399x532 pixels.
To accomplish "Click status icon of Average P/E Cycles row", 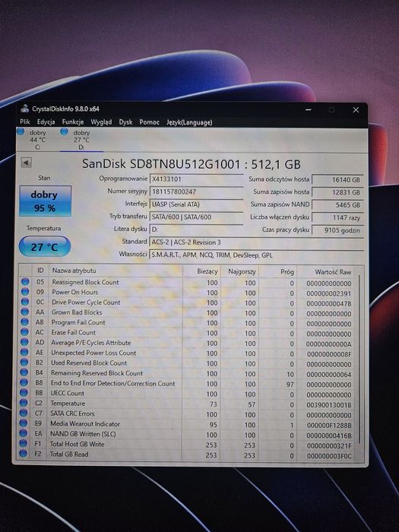I will 24,342.
